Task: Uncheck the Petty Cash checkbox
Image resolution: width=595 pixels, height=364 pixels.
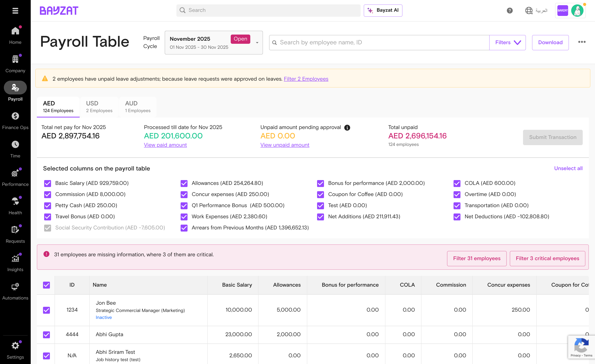Action: point(48,206)
